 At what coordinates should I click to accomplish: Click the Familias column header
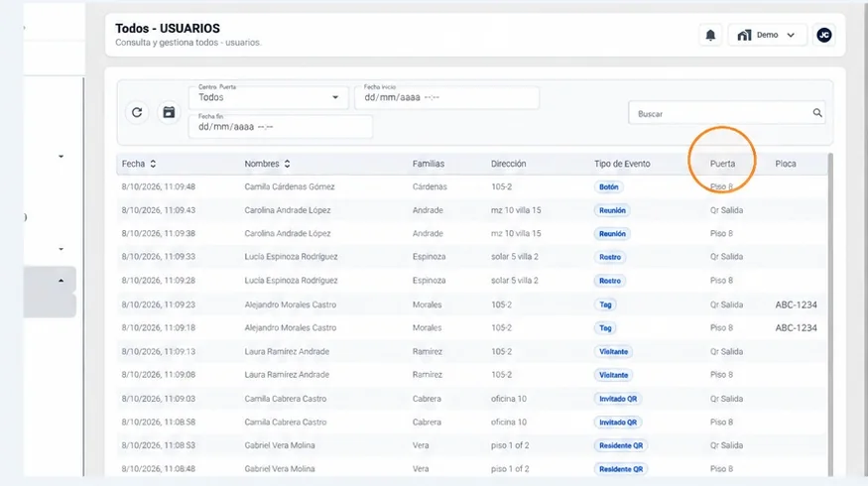click(x=428, y=164)
